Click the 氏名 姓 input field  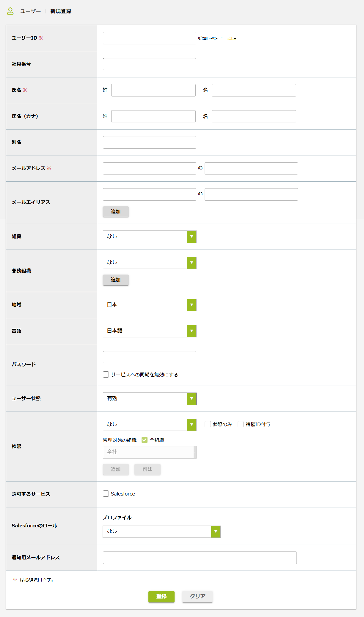(153, 90)
